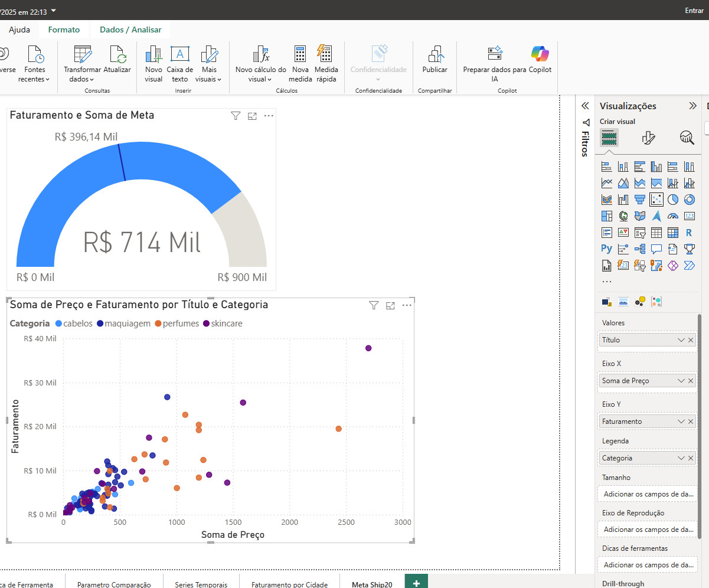Open the Ajuda ribbon tab
The height and width of the screenshot is (588, 709).
click(x=19, y=30)
